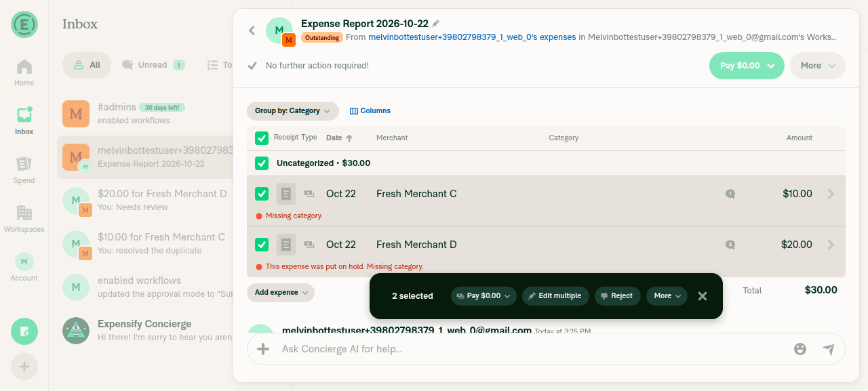
Task: Uncheck the Fresh Merchant D expense
Action: [262, 245]
